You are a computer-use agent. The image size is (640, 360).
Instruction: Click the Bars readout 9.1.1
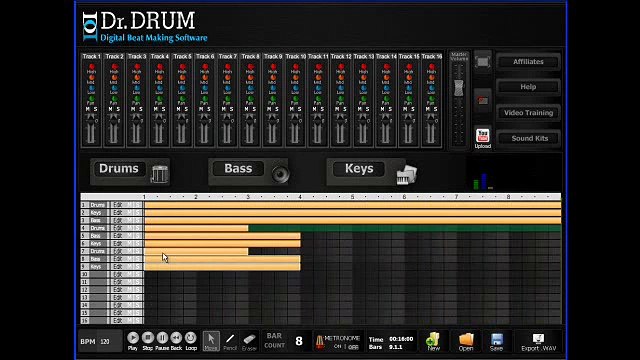coord(396,347)
